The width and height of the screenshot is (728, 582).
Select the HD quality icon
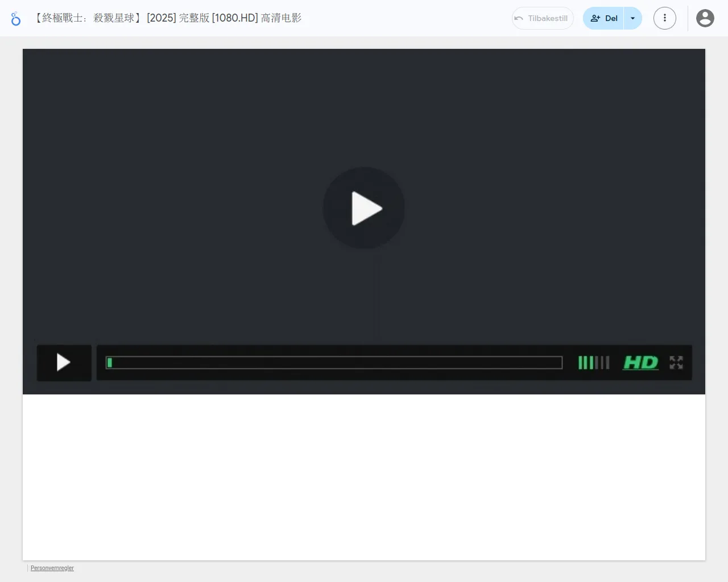(640, 363)
